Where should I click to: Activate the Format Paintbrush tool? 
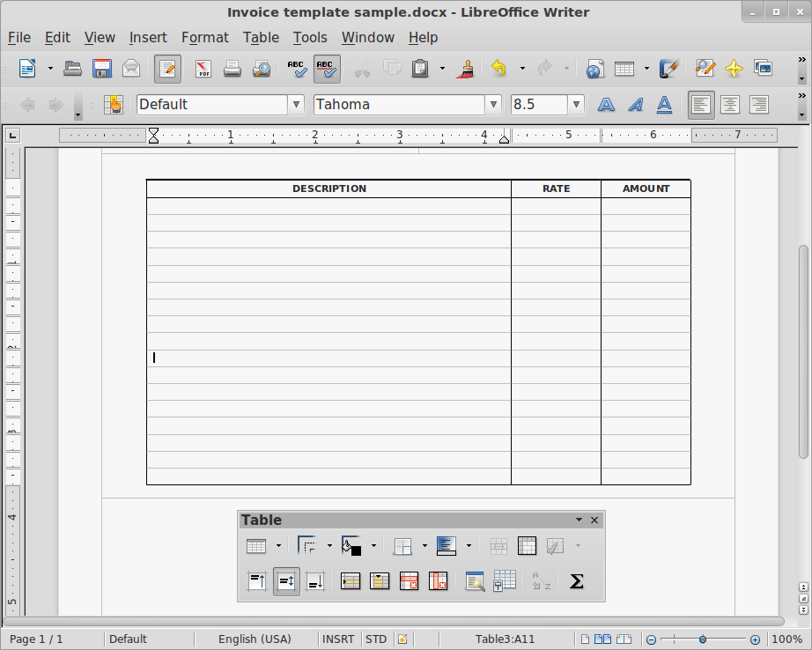(465, 69)
